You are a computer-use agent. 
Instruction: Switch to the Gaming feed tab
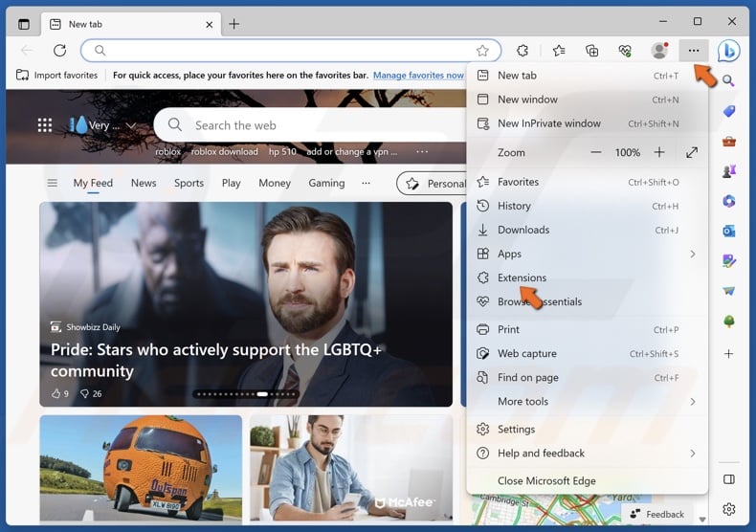click(x=327, y=183)
